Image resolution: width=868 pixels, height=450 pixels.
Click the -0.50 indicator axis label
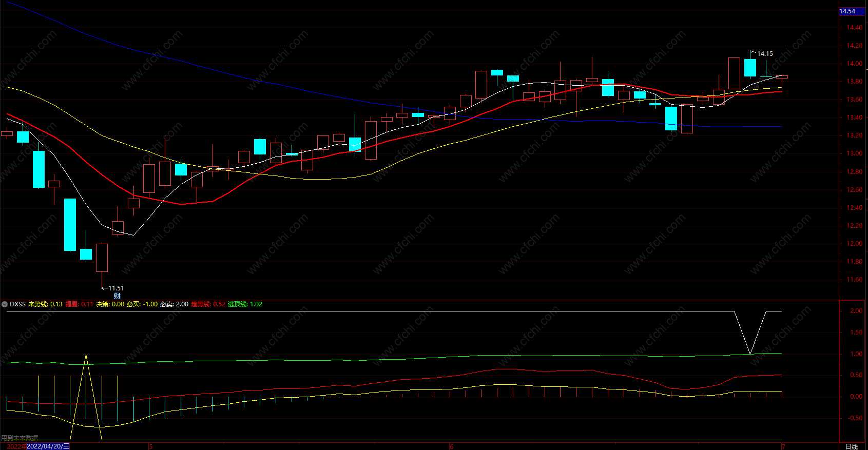[855, 418]
